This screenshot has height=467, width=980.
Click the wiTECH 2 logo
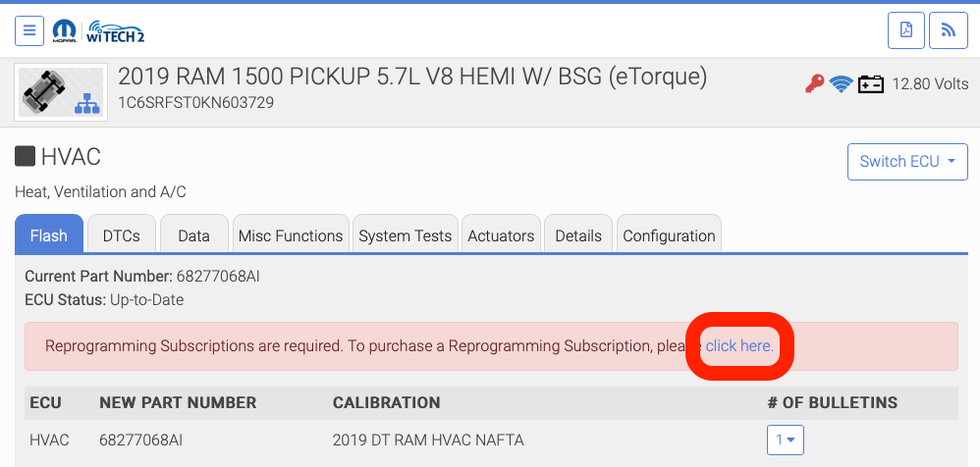(x=117, y=30)
